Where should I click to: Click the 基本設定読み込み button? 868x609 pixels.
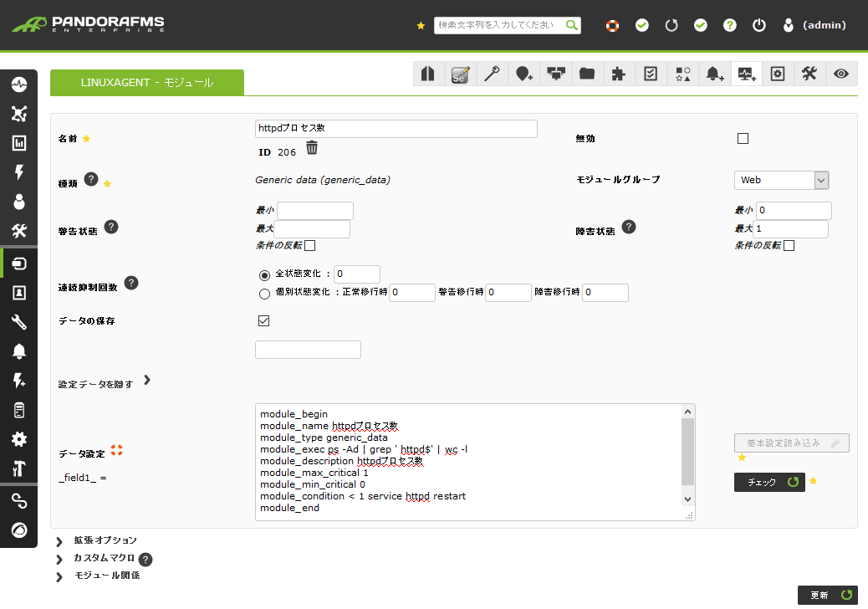tap(792, 443)
